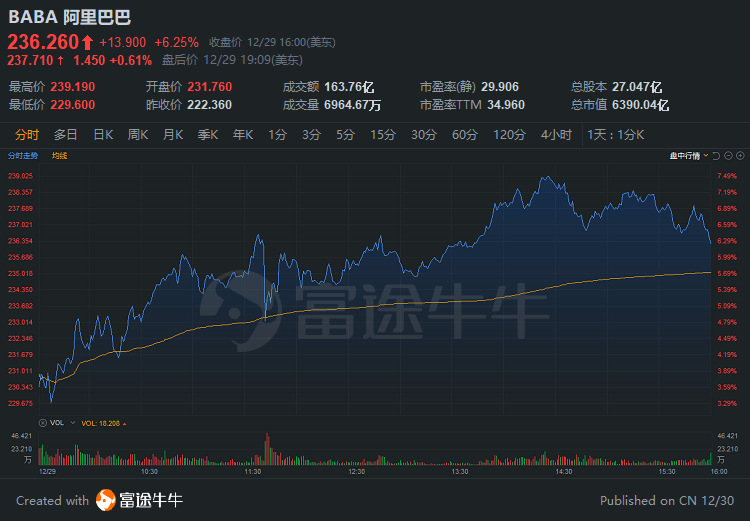750x521 pixels.
Task: Switch to the 日K chart tab
Action: point(103,135)
